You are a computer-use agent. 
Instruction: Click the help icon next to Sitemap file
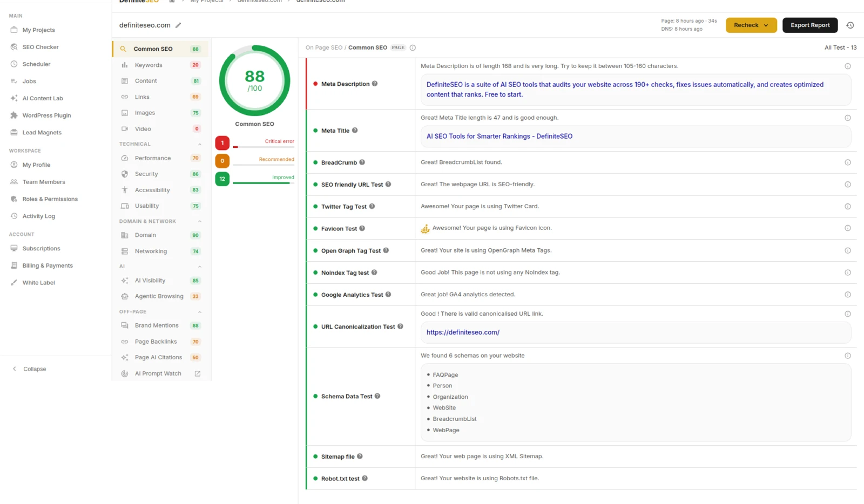click(x=360, y=457)
